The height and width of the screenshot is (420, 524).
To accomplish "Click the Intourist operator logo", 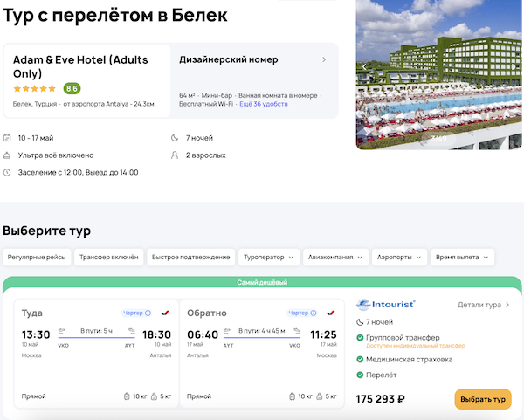I will pos(386,305).
